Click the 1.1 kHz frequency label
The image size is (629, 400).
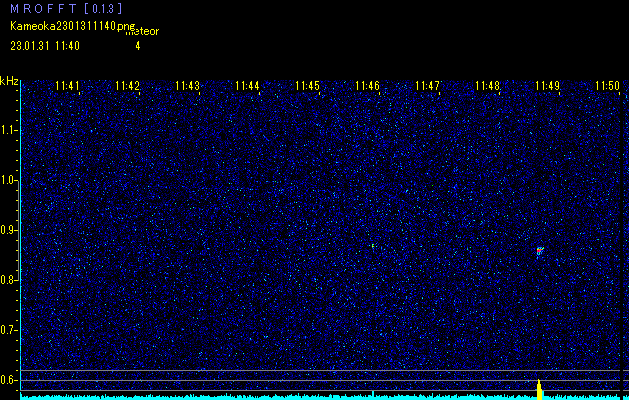9,130
